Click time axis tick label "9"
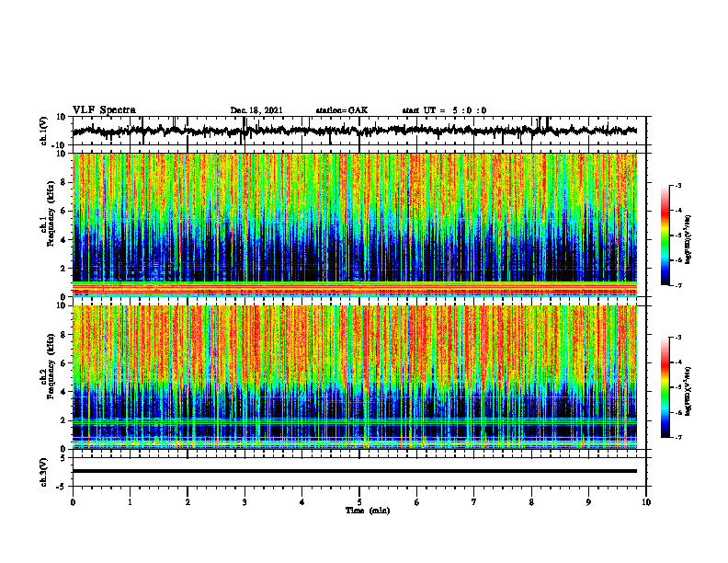Image resolution: width=728 pixels, height=563 pixels. pos(588,502)
